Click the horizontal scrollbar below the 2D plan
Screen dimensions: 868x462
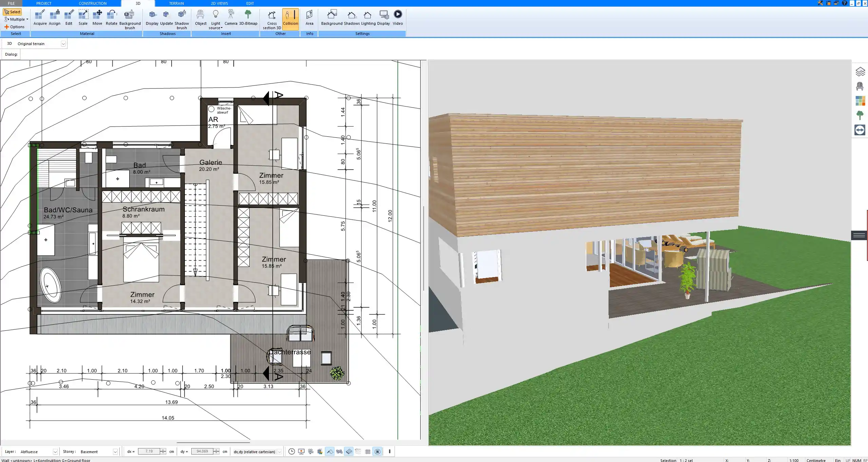click(213, 443)
